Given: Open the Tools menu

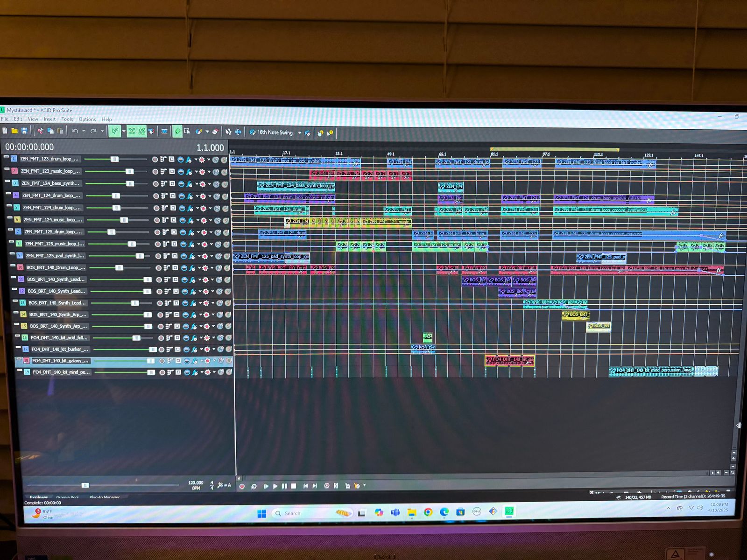Looking at the screenshot, I should [x=67, y=119].
